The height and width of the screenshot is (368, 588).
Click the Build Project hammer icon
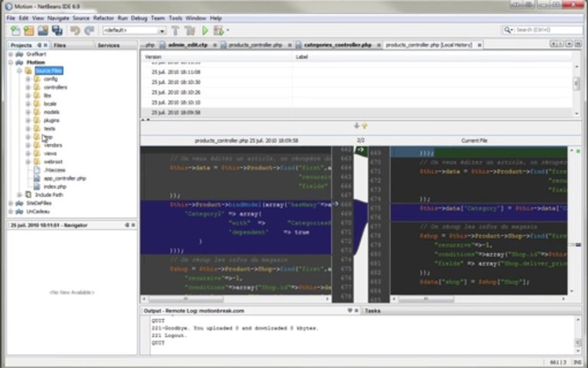coord(175,31)
